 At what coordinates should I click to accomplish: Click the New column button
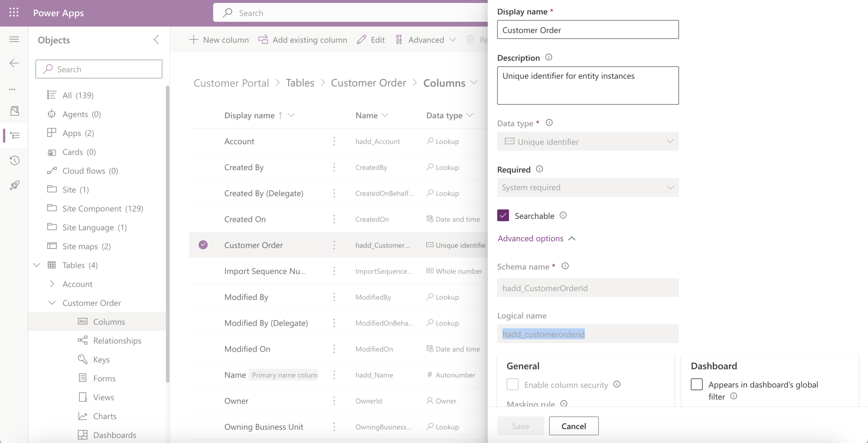219,40
